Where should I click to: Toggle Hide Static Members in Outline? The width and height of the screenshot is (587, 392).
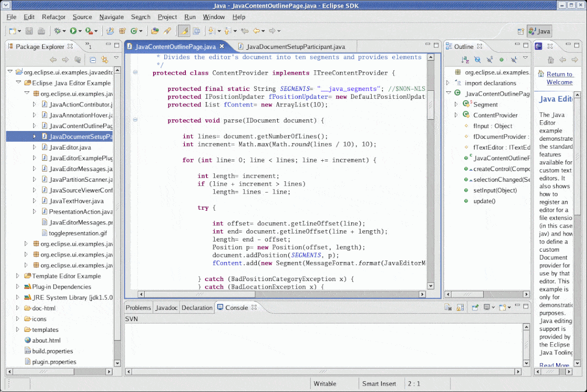click(490, 60)
